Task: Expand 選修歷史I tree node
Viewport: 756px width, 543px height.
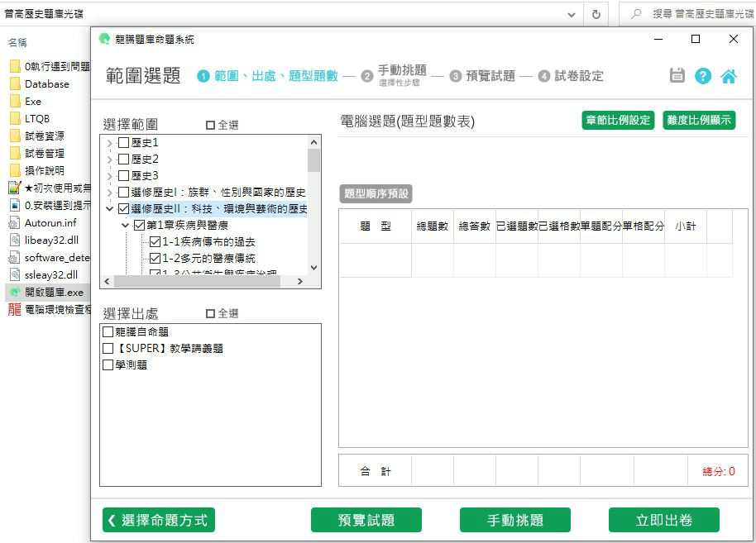Action: click(109, 193)
